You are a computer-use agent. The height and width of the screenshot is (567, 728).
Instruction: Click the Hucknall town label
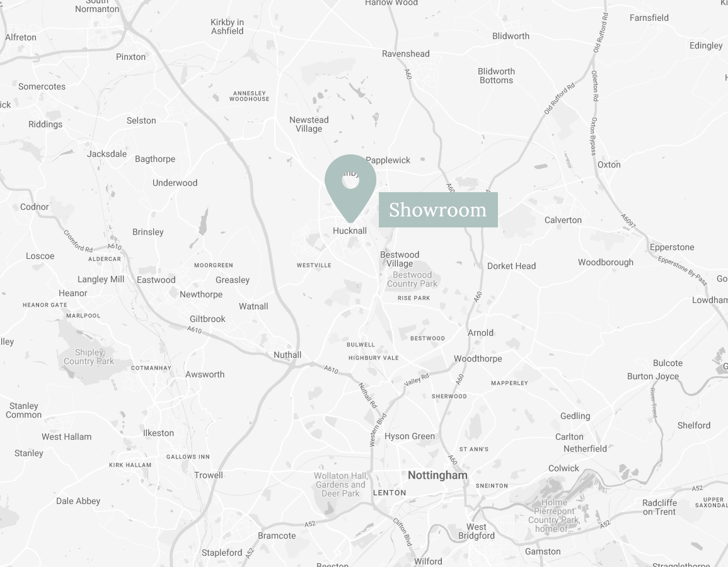pyautogui.click(x=350, y=231)
